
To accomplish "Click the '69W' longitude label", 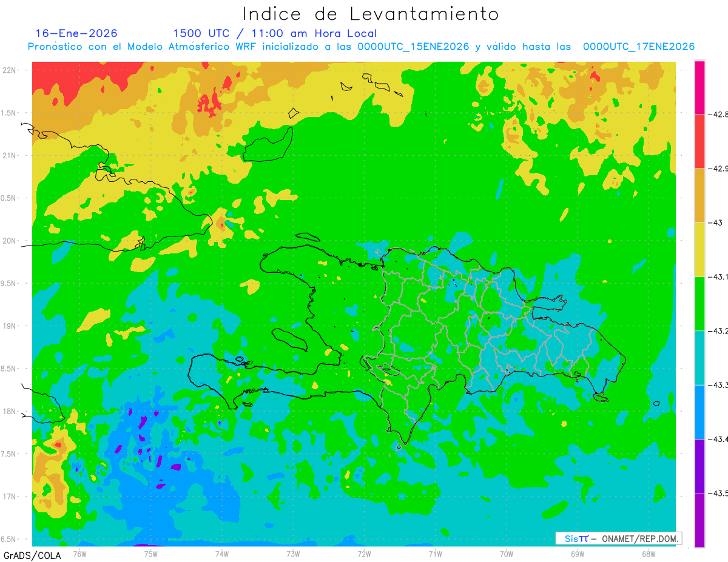I will (577, 554).
